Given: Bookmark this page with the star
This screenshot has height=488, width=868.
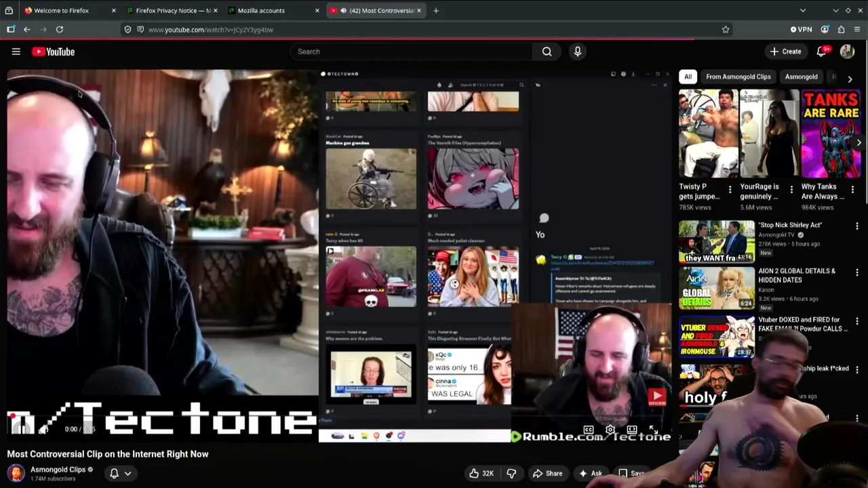Looking at the screenshot, I should [x=726, y=29].
